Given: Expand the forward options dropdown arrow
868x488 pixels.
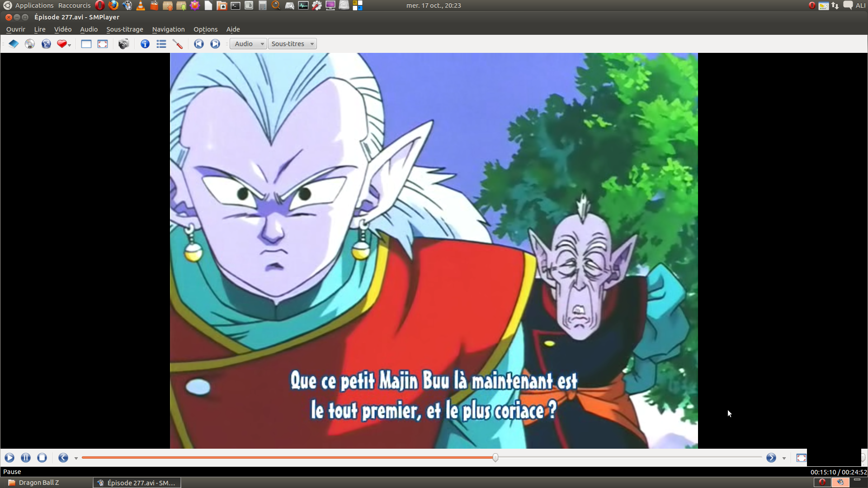Looking at the screenshot, I should [784, 458].
